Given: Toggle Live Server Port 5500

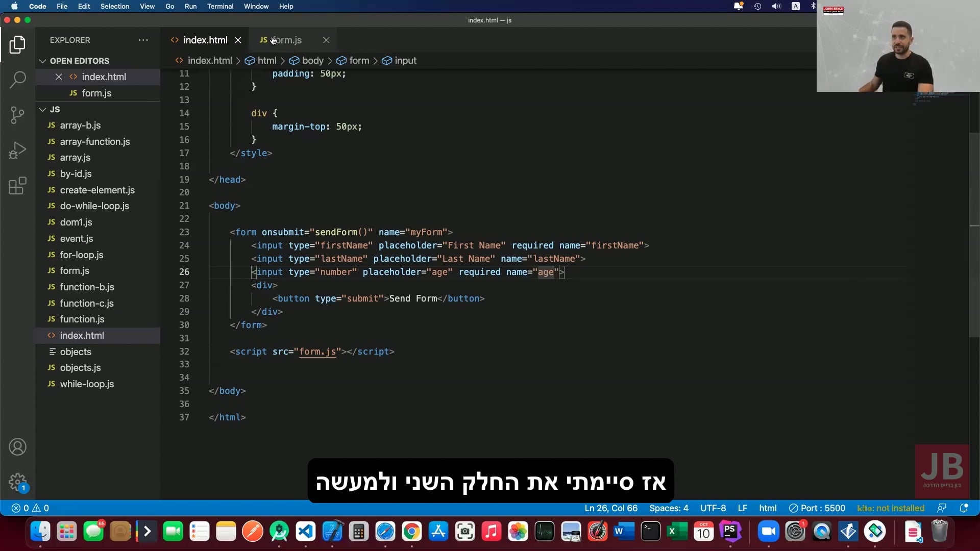Looking at the screenshot, I should click(817, 508).
